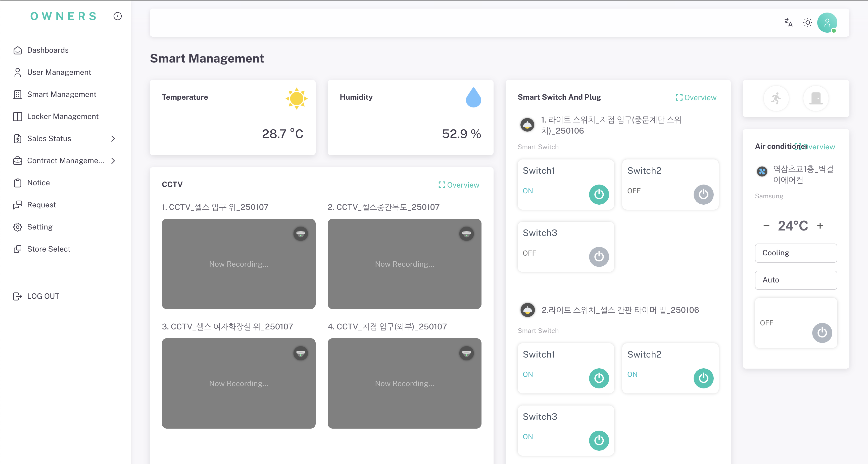Open the Cooling mode dropdown
Image resolution: width=868 pixels, height=464 pixels.
pos(796,253)
